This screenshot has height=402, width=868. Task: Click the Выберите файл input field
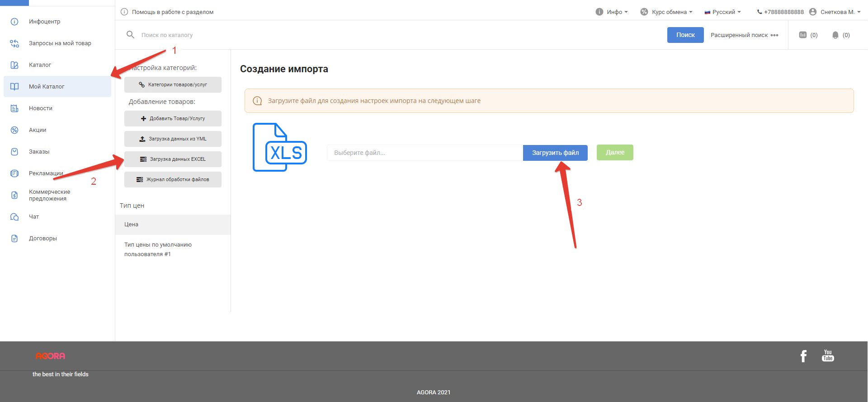click(x=425, y=153)
